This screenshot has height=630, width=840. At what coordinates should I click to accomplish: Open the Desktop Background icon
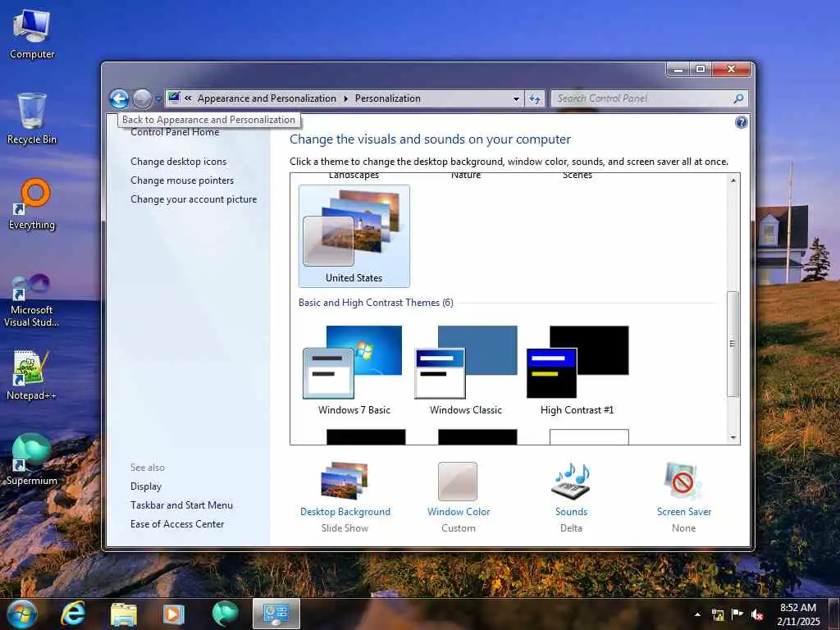tap(345, 481)
